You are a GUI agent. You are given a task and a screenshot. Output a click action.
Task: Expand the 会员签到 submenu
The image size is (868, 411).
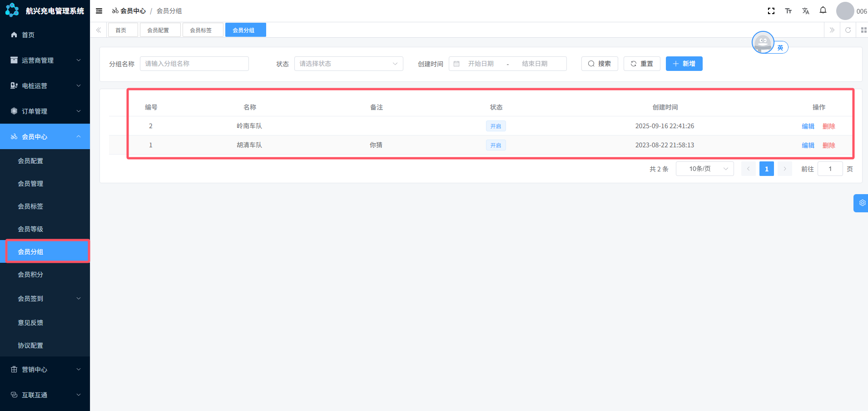click(45, 299)
